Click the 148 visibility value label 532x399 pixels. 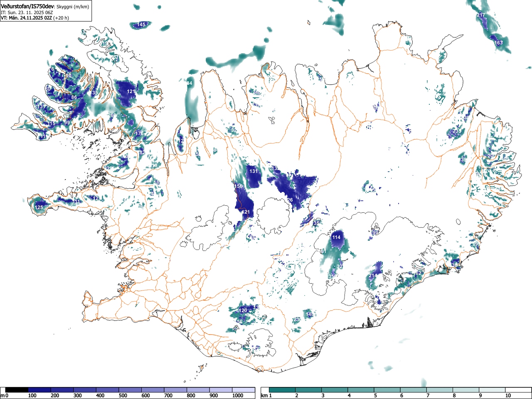pyautogui.click(x=310, y=315)
